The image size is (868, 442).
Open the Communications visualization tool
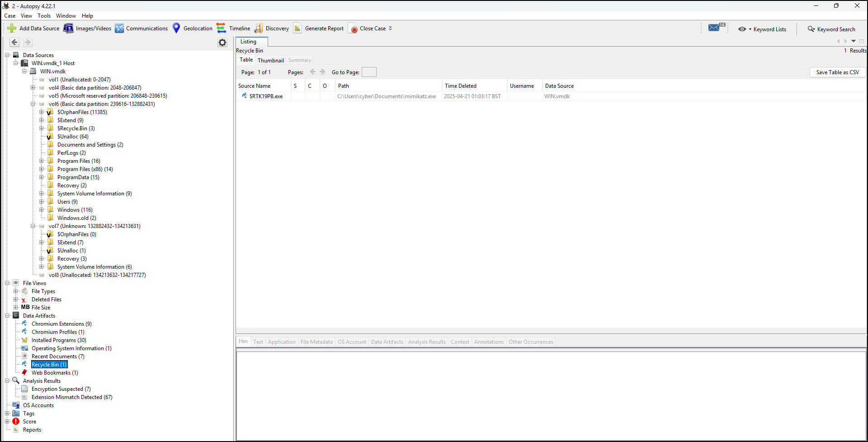tap(141, 29)
